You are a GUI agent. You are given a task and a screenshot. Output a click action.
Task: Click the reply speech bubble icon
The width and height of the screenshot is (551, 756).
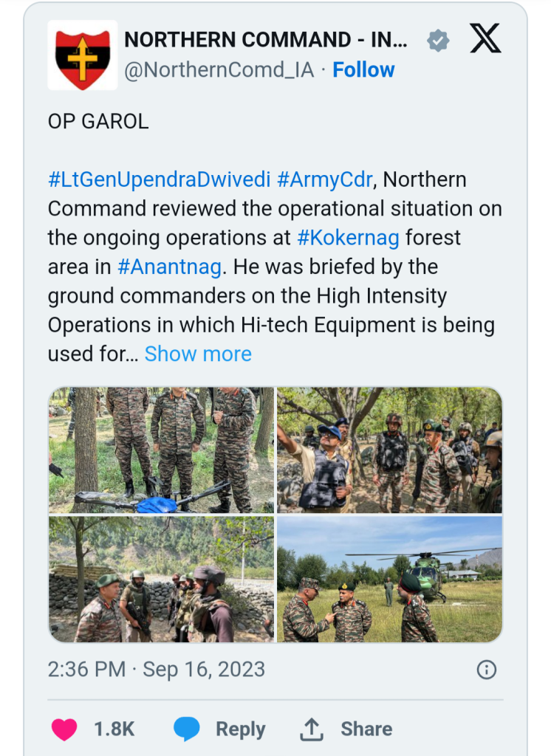point(186,729)
